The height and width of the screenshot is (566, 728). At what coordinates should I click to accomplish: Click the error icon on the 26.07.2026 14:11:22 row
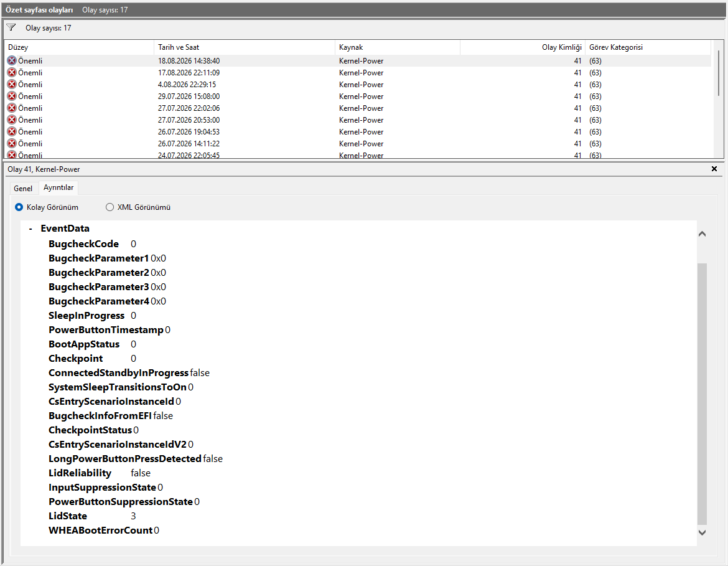(12, 144)
